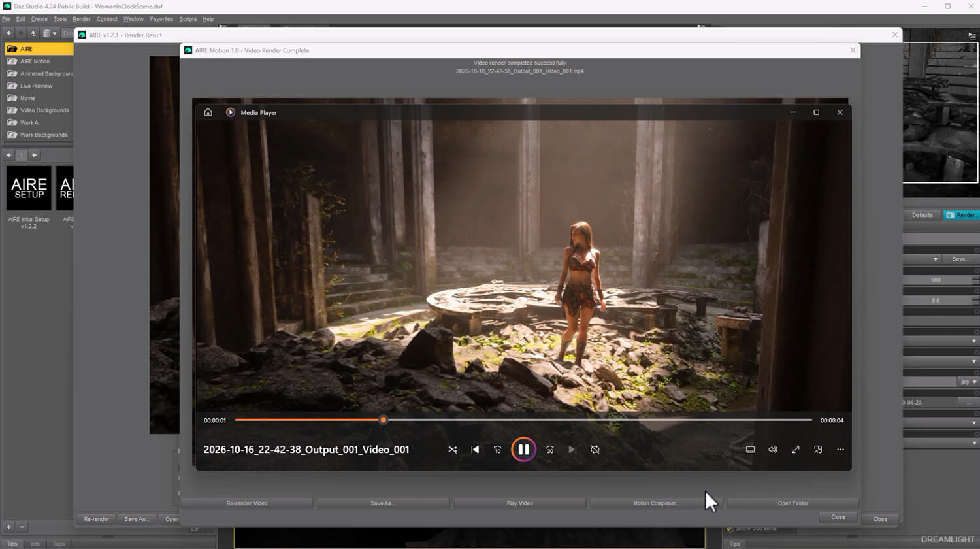Toggle repeat in Media Player
This screenshot has width=980, height=549.
(595, 450)
